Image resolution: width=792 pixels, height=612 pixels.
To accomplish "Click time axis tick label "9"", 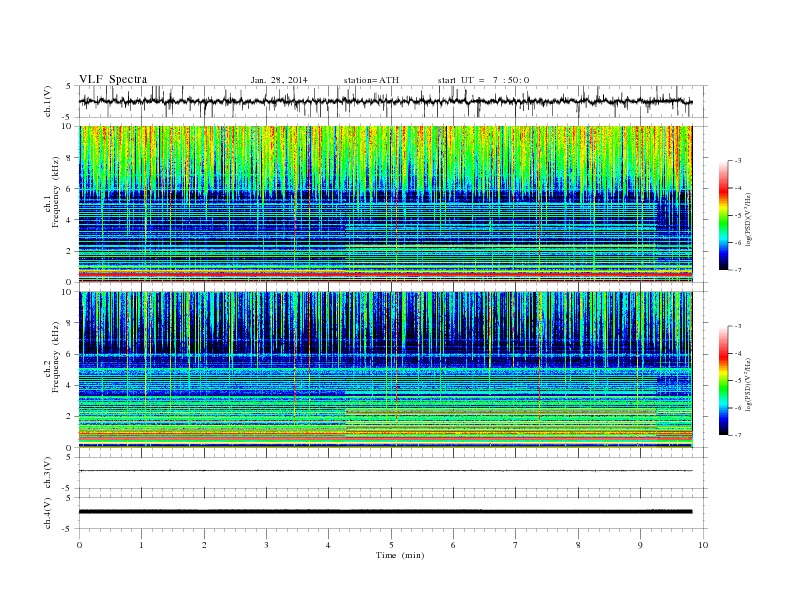I will (640, 545).
